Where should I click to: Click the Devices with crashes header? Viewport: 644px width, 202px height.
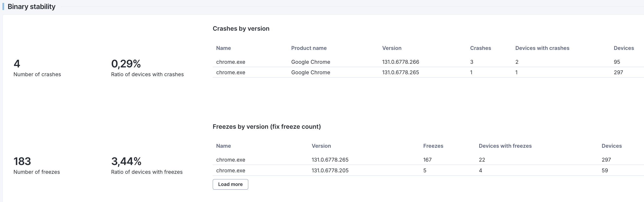pos(542,48)
